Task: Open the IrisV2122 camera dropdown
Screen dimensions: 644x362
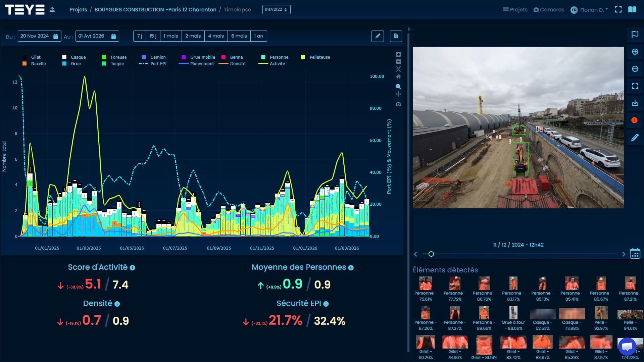Action: click(276, 9)
